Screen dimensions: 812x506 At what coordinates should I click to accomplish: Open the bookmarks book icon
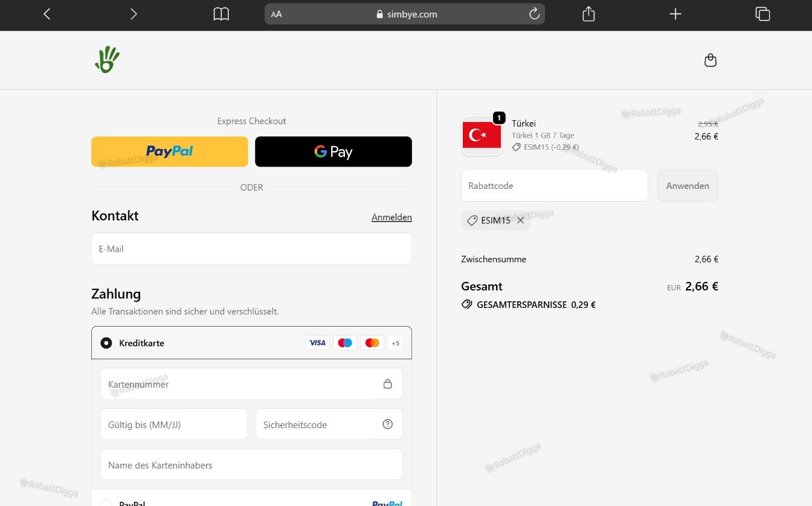[x=221, y=14]
